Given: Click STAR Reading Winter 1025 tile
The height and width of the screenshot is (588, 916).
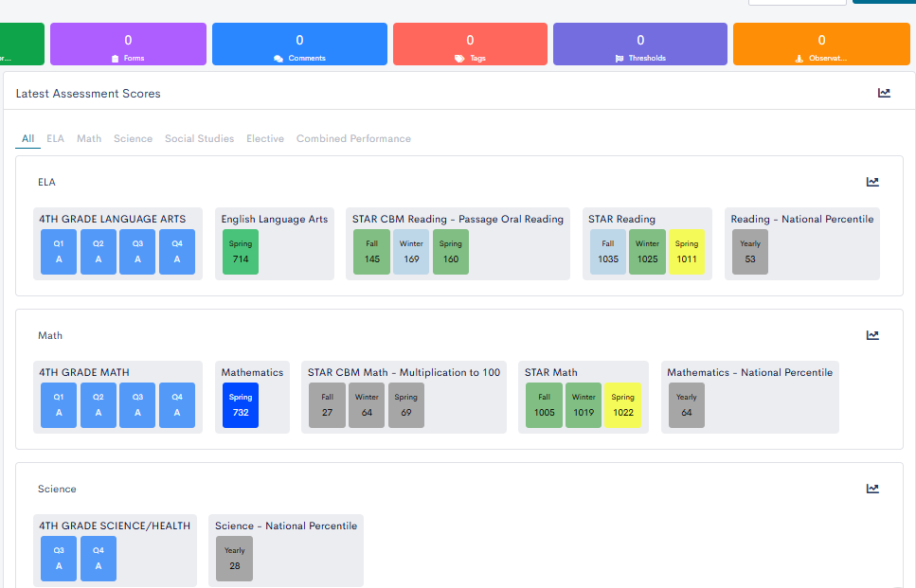Looking at the screenshot, I should [647, 252].
